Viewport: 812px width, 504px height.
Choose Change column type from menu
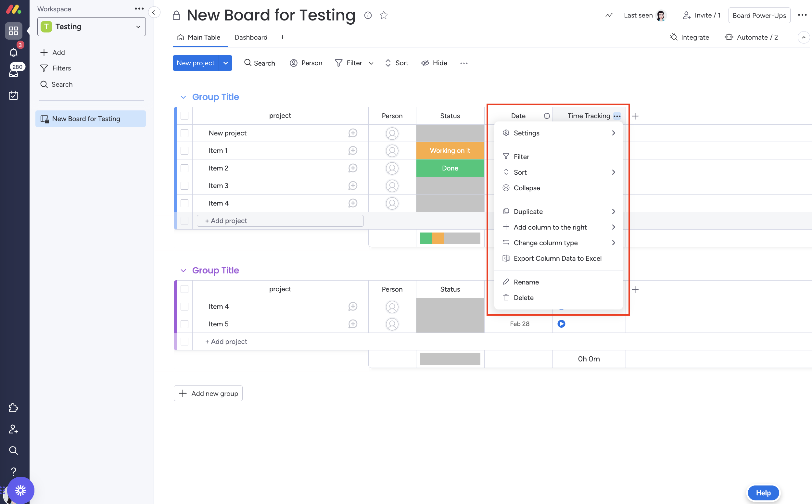coord(545,243)
